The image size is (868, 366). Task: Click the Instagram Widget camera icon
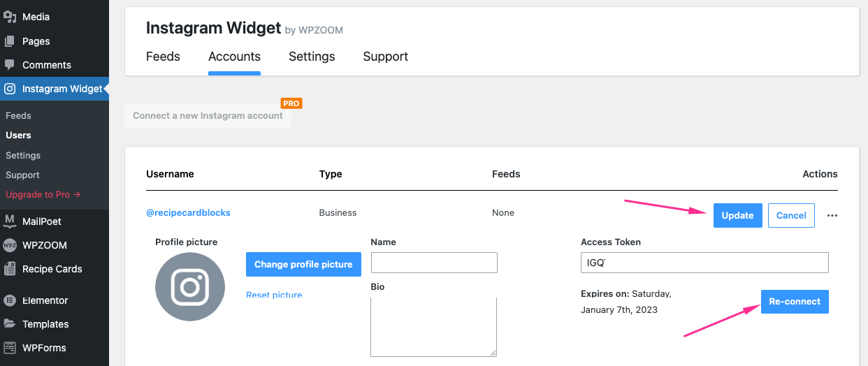(x=10, y=89)
